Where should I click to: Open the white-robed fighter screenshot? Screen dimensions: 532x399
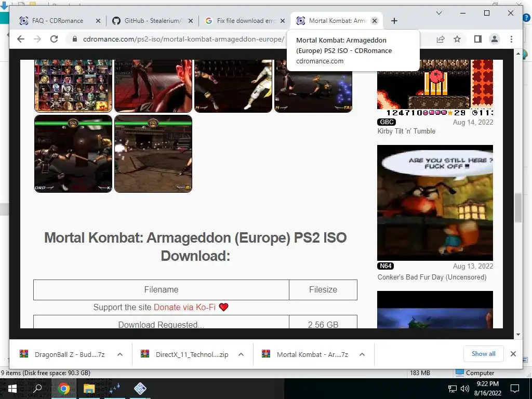pyautogui.click(x=233, y=86)
